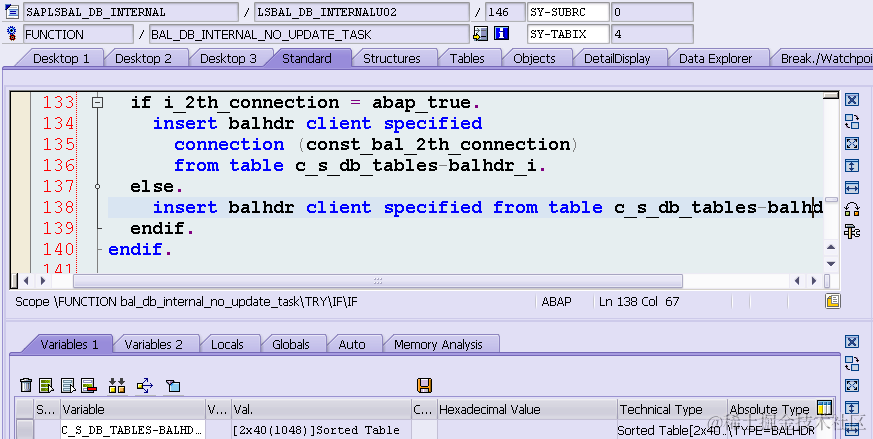Open the services headset icon beside editor
This screenshot has width=873, height=439.
coord(852,209)
